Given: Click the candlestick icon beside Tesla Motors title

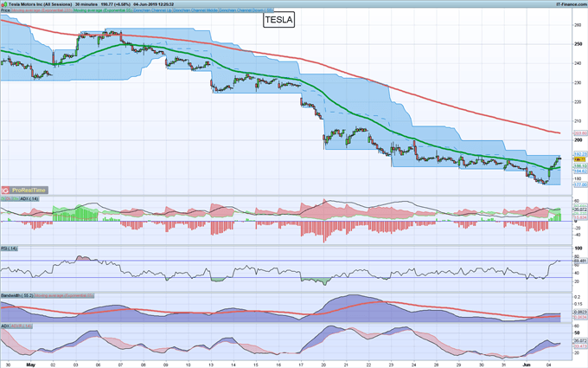Looking at the screenshot, I should click(x=5, y=4).
